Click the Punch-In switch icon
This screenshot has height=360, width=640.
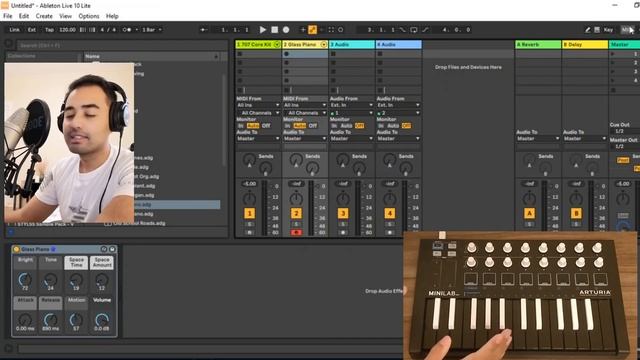point(402,30)
